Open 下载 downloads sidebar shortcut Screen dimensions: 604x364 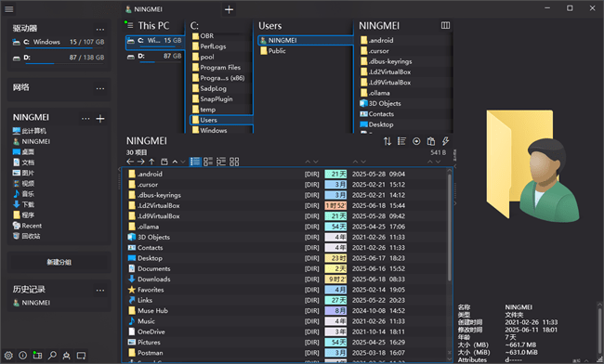(23, 204)
